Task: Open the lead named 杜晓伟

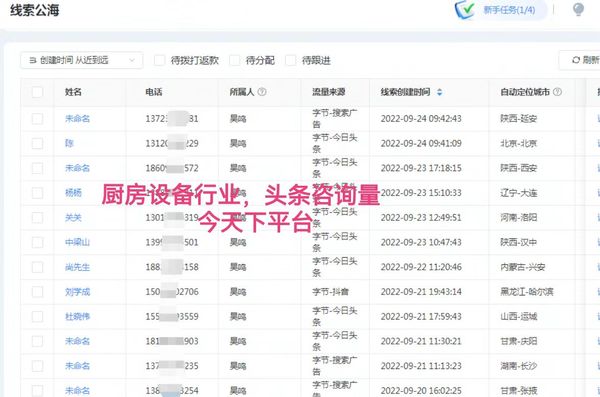Action: pyautogui.click(x=77, y=317)
